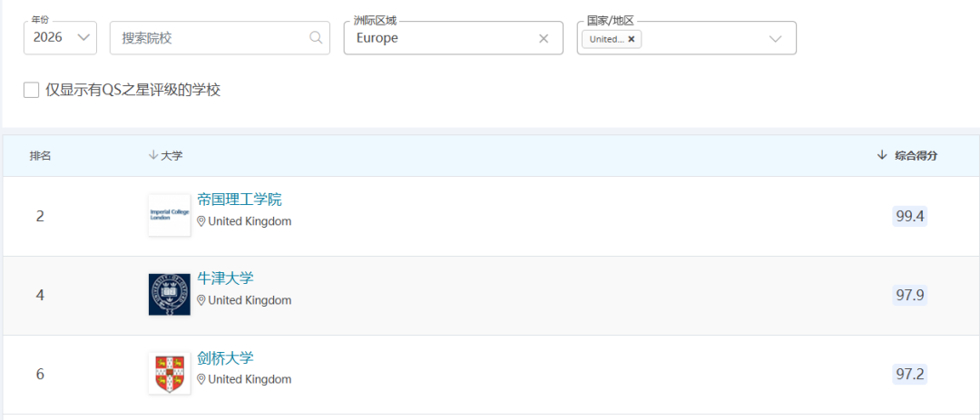The height and width of the screenshot is (420, 980).
Task: Click rank number 2
Action: pyautogui.click(x=40, y=216)
